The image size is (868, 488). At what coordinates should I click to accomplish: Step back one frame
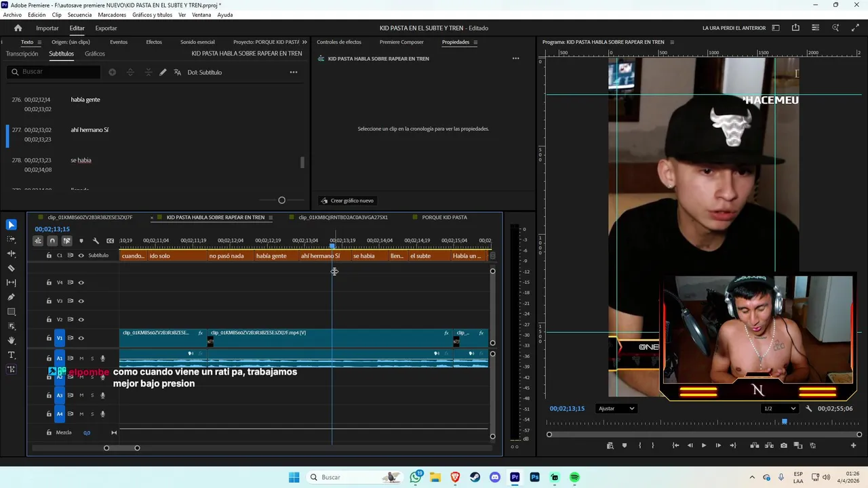690,445
